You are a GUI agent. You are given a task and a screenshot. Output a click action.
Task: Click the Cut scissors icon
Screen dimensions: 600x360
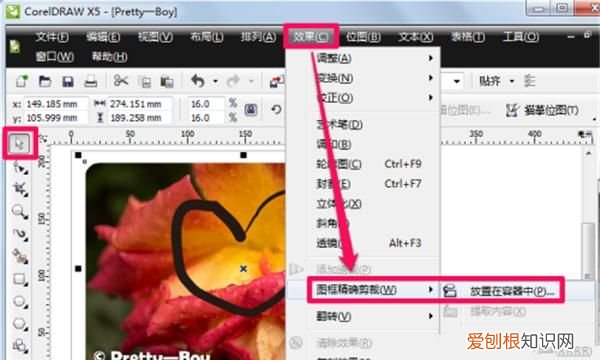pyautogui.click(x=121, y=81)
